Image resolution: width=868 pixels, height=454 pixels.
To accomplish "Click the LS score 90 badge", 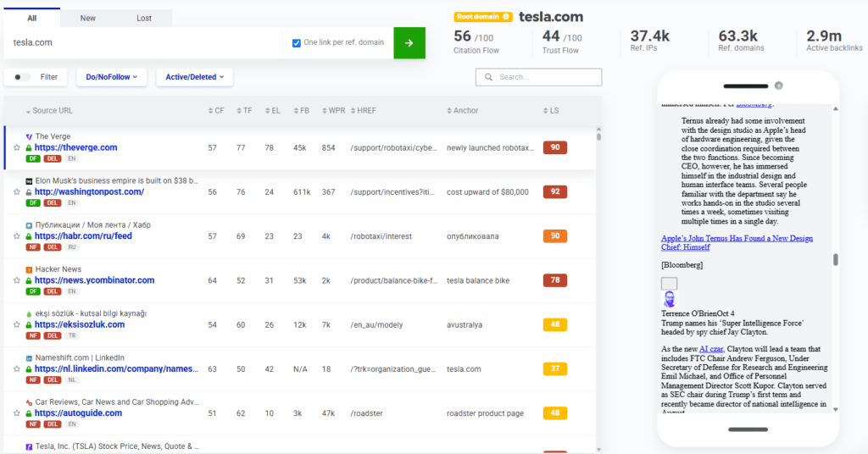I will point(555,147).
